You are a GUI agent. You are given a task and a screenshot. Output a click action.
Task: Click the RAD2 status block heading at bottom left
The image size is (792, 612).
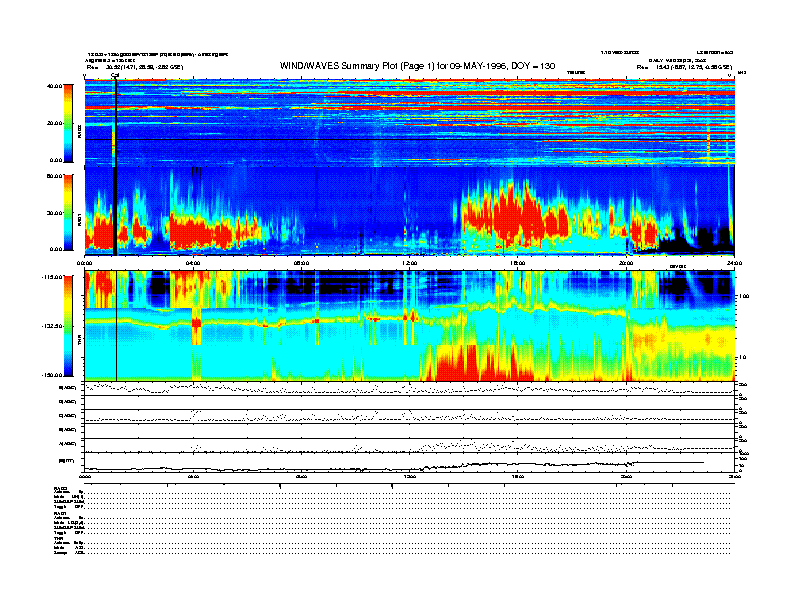point(60,488)
